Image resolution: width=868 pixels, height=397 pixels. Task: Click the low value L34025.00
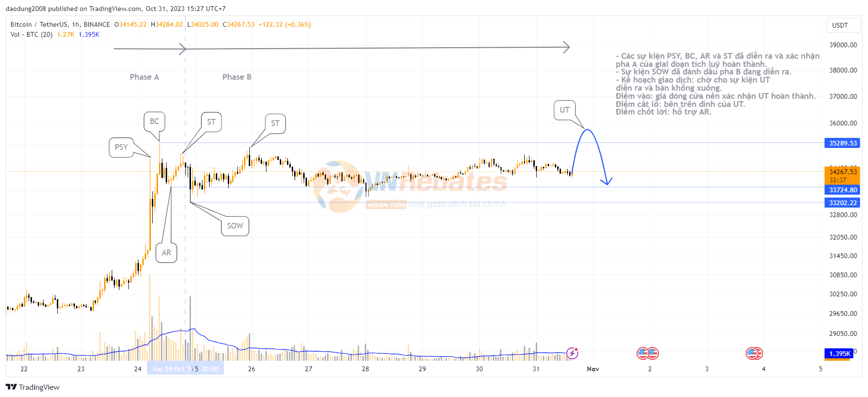tap(202, 24)
